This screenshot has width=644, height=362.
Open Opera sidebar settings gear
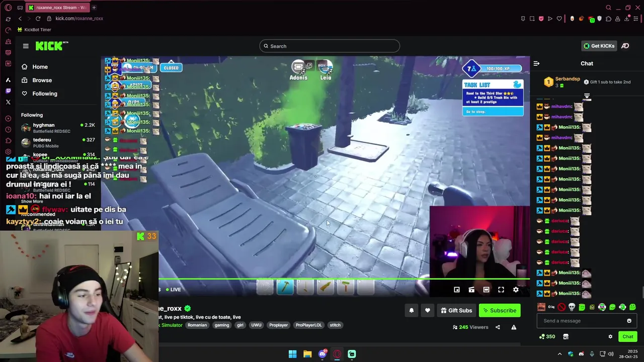pyautogui.click(x=8, y=152)
